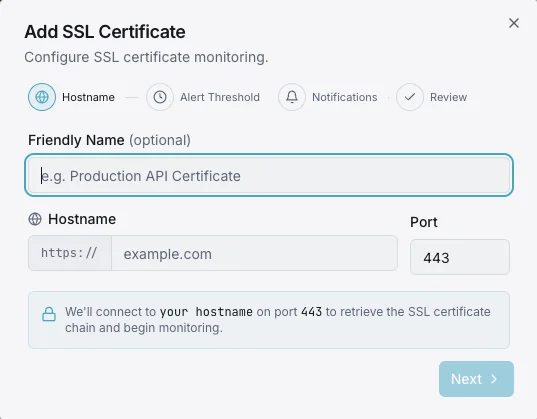Jump to the Review step label
This screenshot has width=537, height=419.
(449, 97)
